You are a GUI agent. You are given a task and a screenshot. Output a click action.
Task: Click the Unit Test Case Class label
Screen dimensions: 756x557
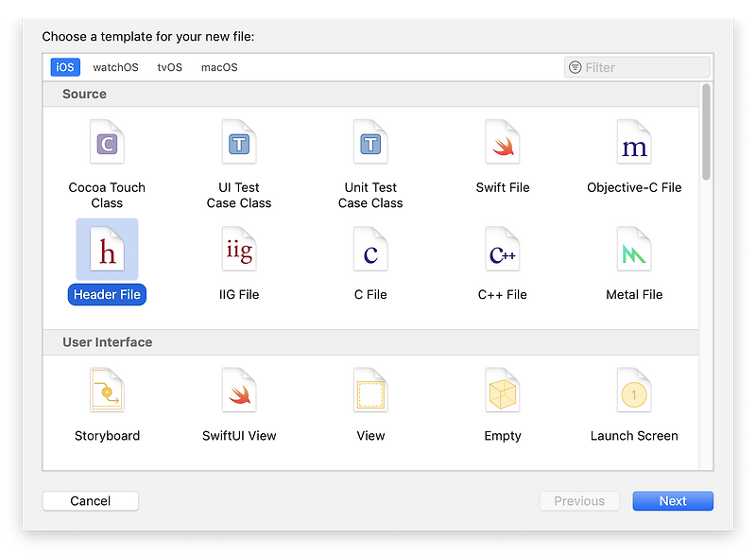(x=370, y=195)
